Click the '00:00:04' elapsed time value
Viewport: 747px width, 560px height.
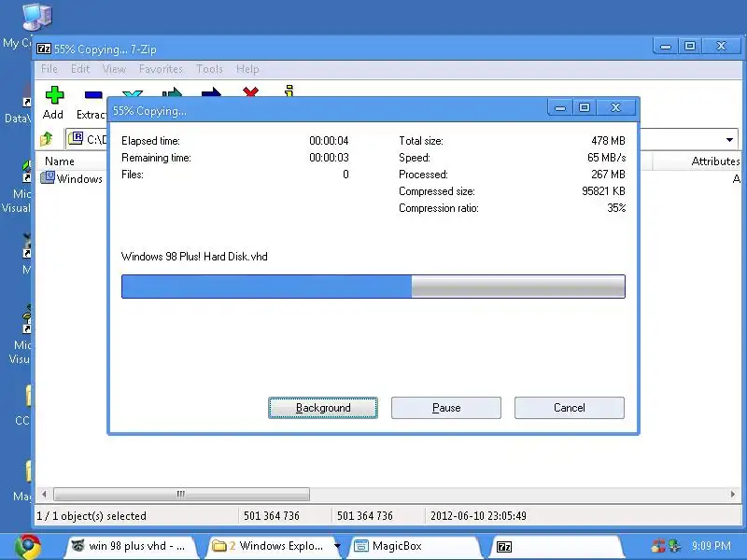[x=330, y=141]
